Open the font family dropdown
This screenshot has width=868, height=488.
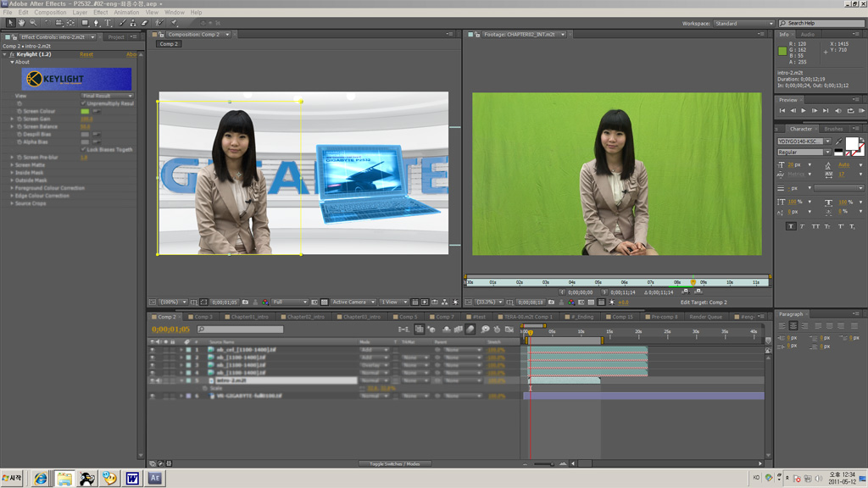tap(804, 141)
